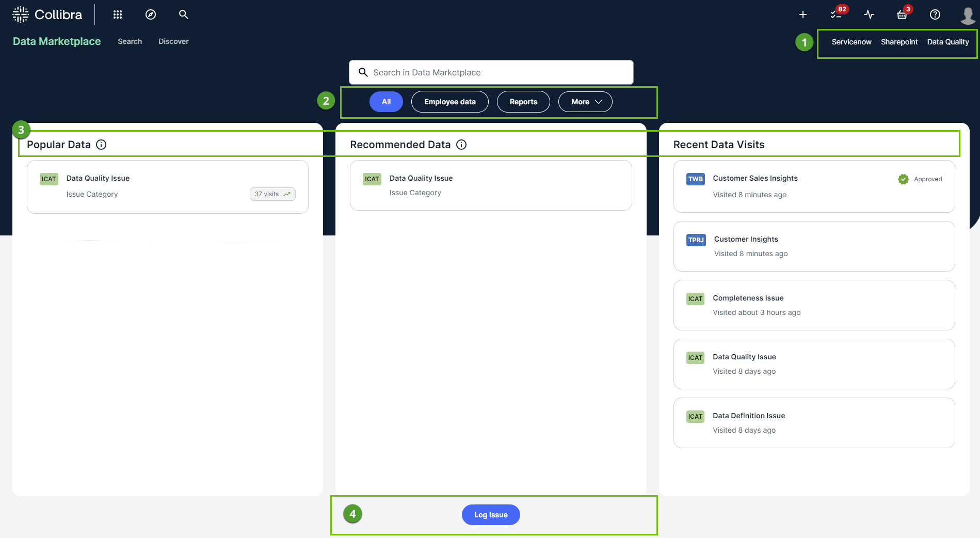Go to the Discover tab
Screen dimensions: 980x538
click(173, 41)
